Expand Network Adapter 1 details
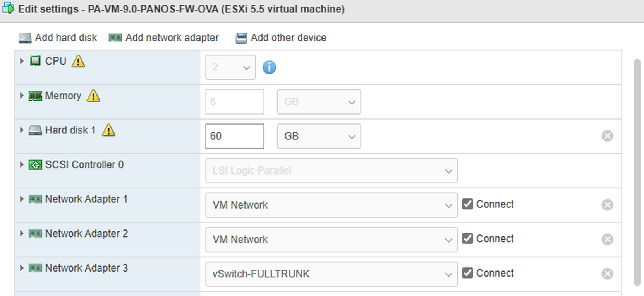Viewport: 644px width, 296px height. [22, 199]
